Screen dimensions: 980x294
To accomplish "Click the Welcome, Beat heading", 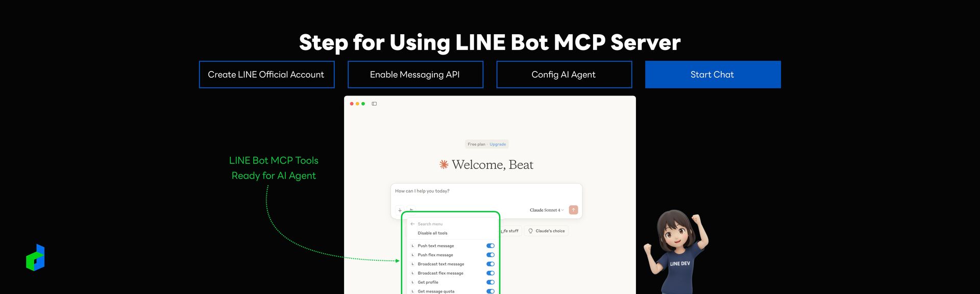I will (x=492, y=164).
